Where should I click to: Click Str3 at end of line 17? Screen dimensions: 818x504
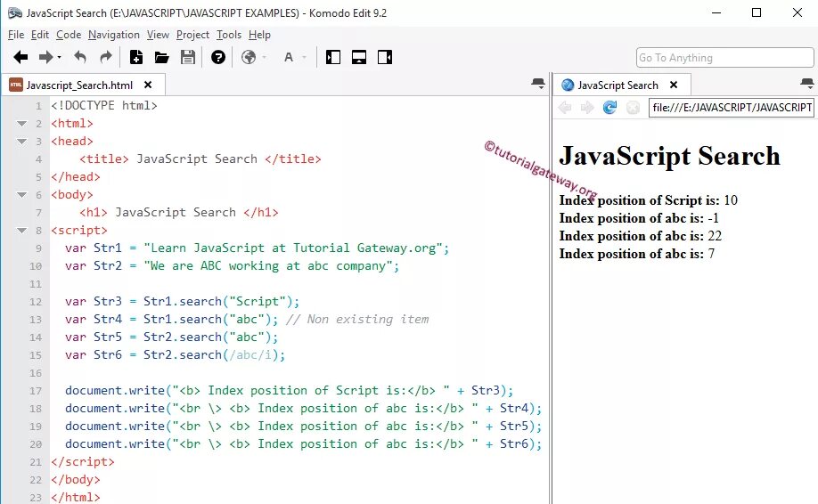click(x=485, y=390)
